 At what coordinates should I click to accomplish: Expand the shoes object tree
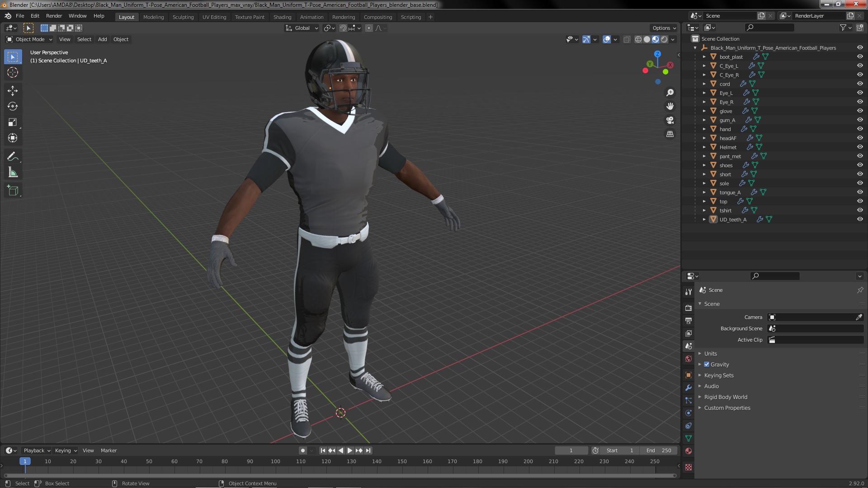(x=704, y=165)
